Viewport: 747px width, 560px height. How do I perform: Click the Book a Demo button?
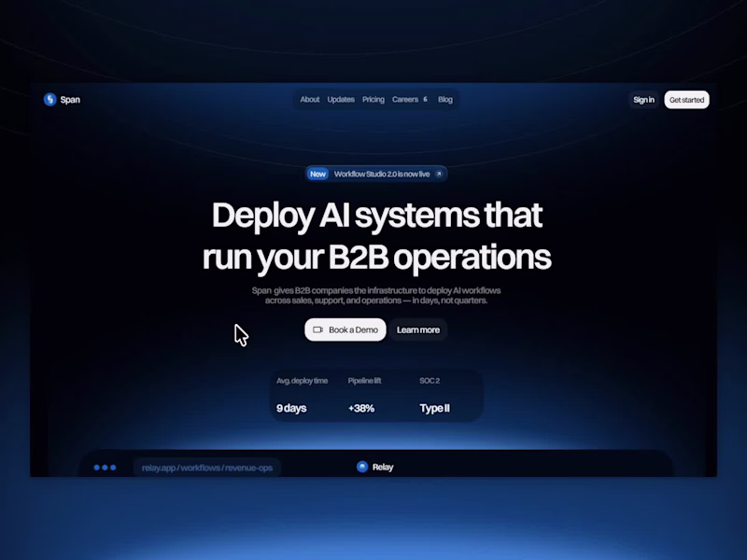[345, 329]
